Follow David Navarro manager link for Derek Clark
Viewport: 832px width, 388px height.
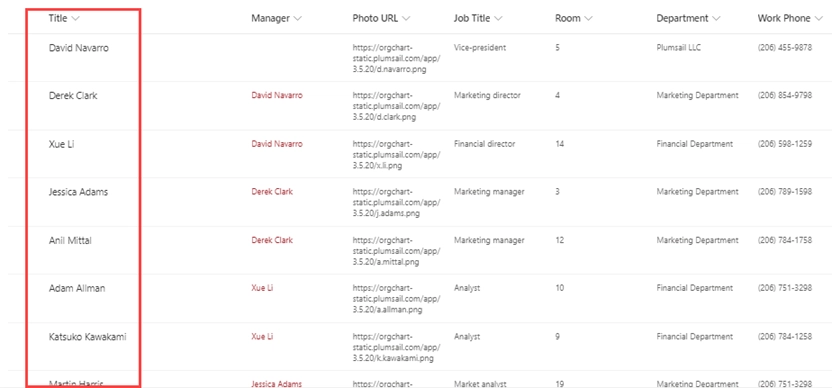(277, 96)
